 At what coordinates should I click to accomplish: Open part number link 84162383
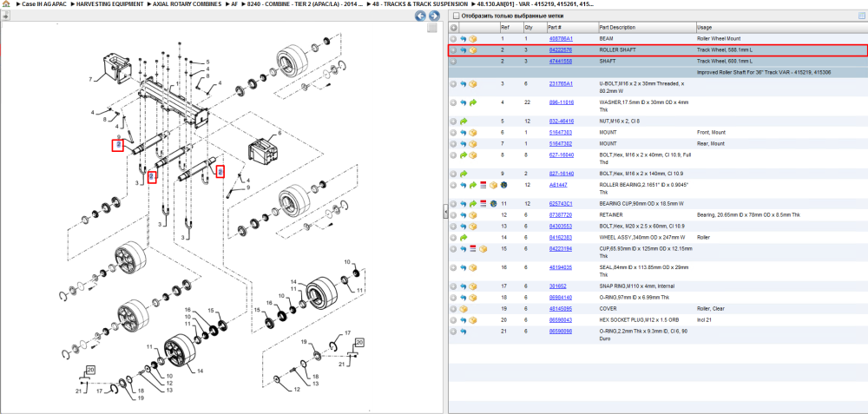tap(560, 238)
